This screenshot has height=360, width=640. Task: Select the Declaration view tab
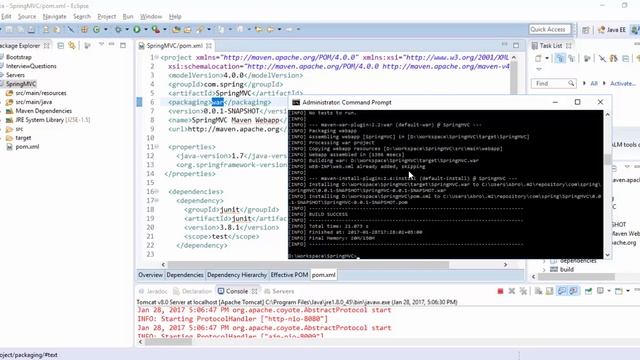[192, 291]
